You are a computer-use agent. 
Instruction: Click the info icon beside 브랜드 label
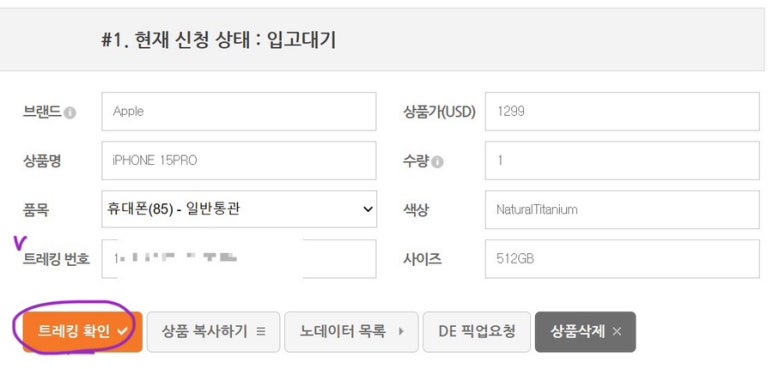pos(70,113)
